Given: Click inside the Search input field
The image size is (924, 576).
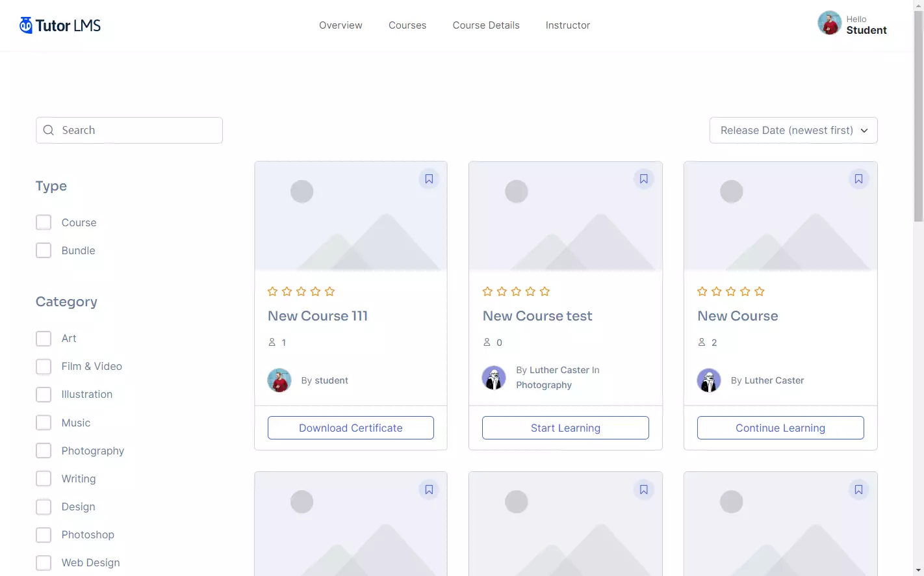Looking at the screenshot, I should pyautogui.click(x=129, y=130).
